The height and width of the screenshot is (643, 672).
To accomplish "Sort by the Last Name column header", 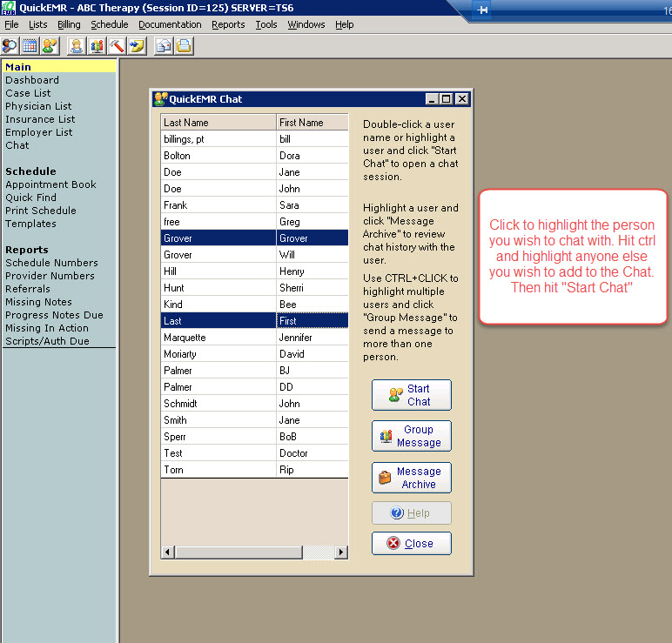I will [218, 123].
